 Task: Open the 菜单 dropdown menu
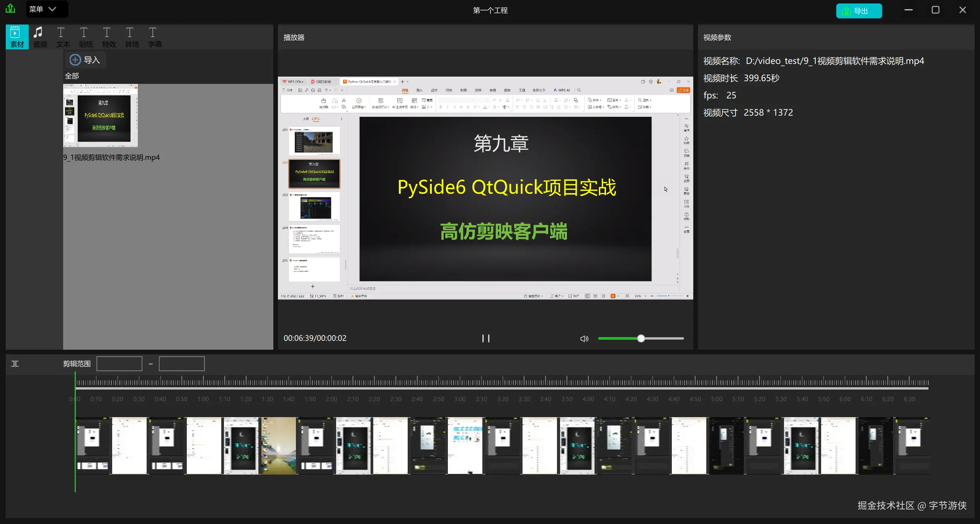tap(46, 9)
